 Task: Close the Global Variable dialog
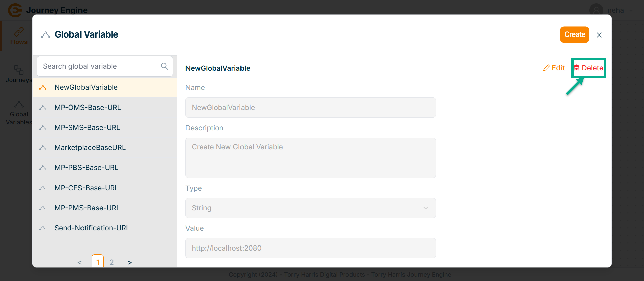(x=599, y=35)
